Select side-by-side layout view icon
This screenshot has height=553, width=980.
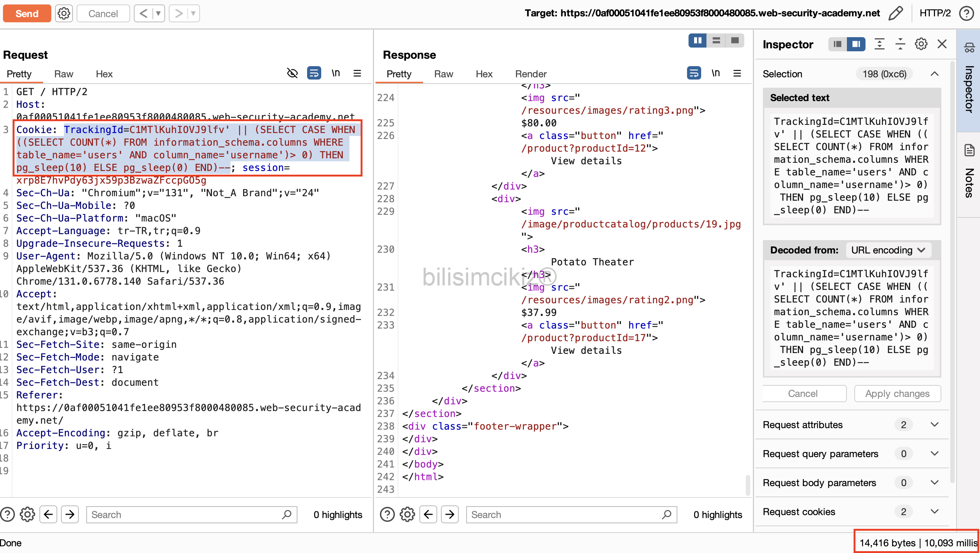(697, 40)
